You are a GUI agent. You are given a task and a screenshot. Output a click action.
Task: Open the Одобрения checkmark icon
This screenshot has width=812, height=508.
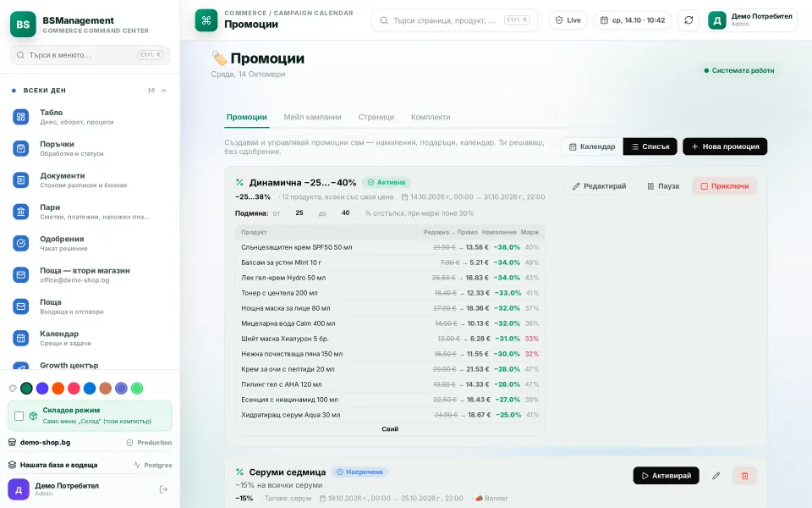tap(20, 243)
